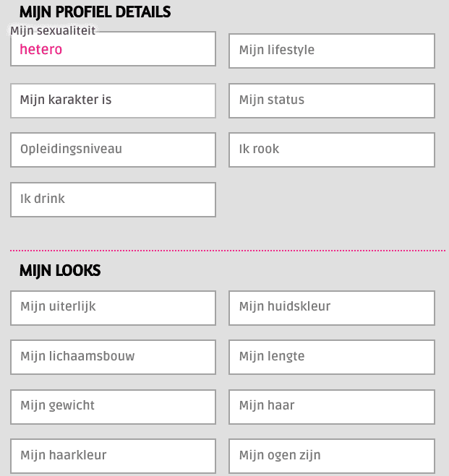Click the Mijn Looks section heading
Screen dimensions: 449x476
point(60,270)
